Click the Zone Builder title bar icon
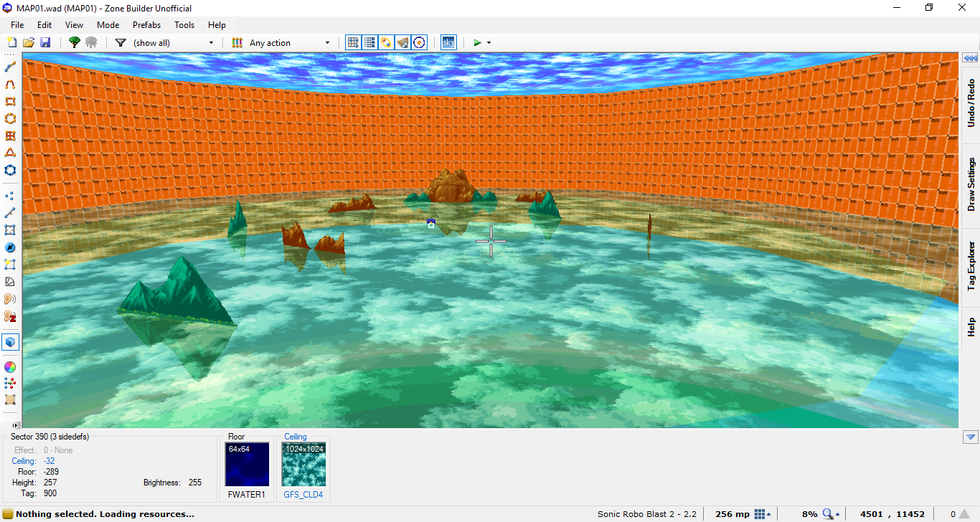The image size is (980, 522). pyautogui.click(x=9, y=8)
